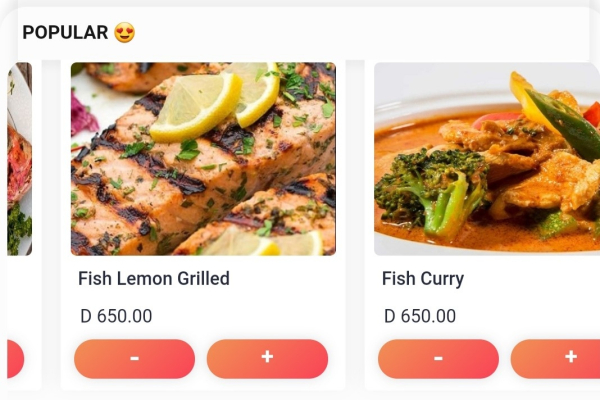Click the POPULAR section heading
Screen dimensions: 600x400
tap(65, 33)
